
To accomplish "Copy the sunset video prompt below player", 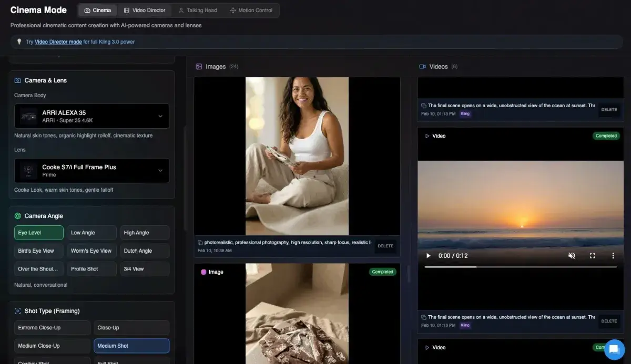I will [x=424, y=317].
